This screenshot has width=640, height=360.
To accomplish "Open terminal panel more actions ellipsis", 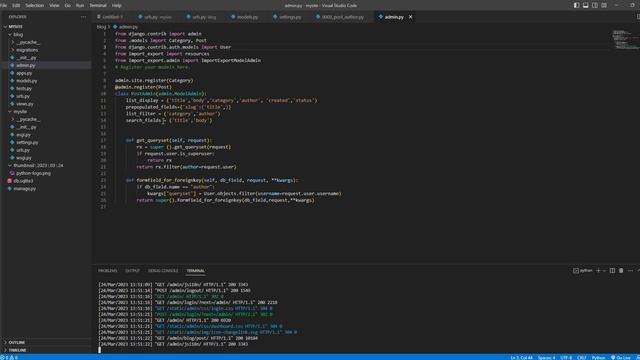I will pyautogui.click(x=630, y=271).
